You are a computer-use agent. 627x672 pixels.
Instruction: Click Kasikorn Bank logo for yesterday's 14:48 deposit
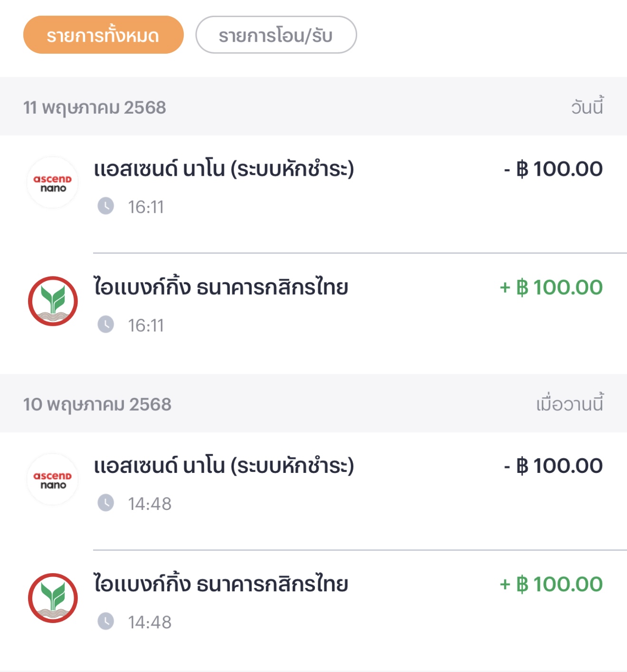(x=53, y=598)
